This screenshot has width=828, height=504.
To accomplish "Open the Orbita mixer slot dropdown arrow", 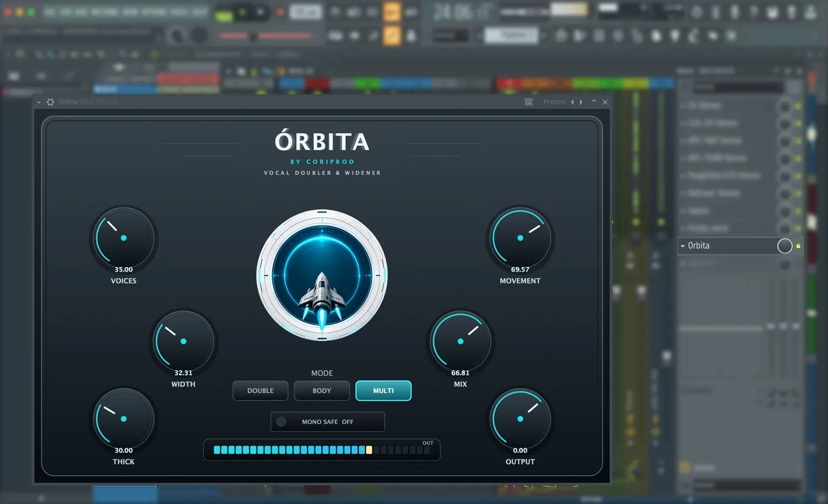I will point(682,246).
